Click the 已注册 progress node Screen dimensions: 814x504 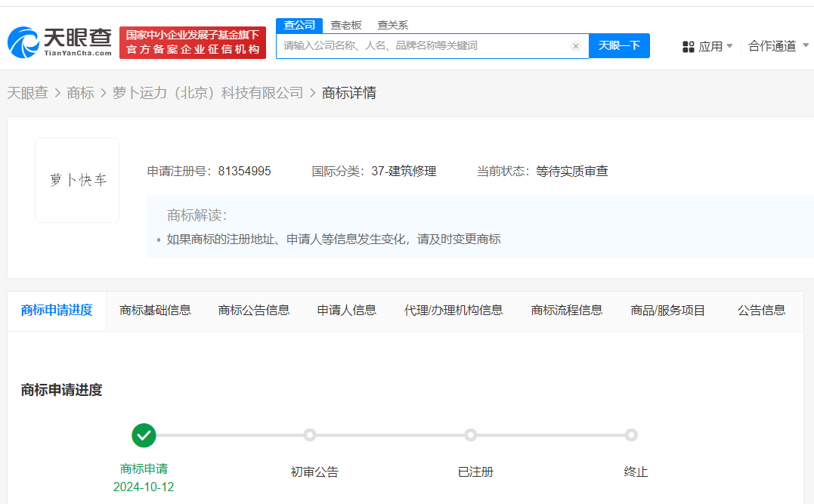coord(471,435)
